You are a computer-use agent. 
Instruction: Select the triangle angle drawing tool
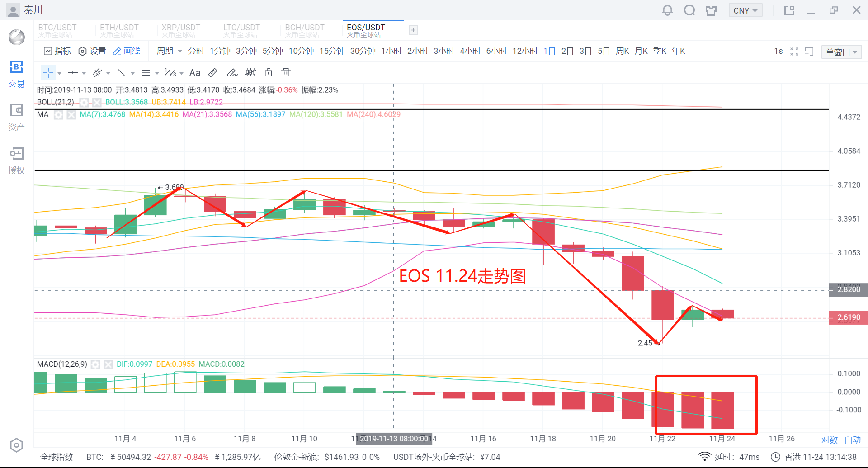[x=121, y=73]
